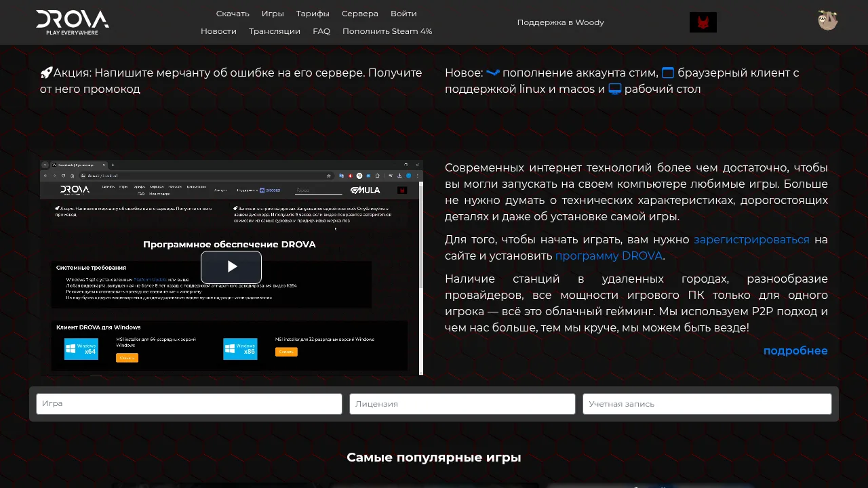Image resolution: width=868 pixels, height=488 pixels.
Task: Focus the Игра search field
Action: coord(189,404)
